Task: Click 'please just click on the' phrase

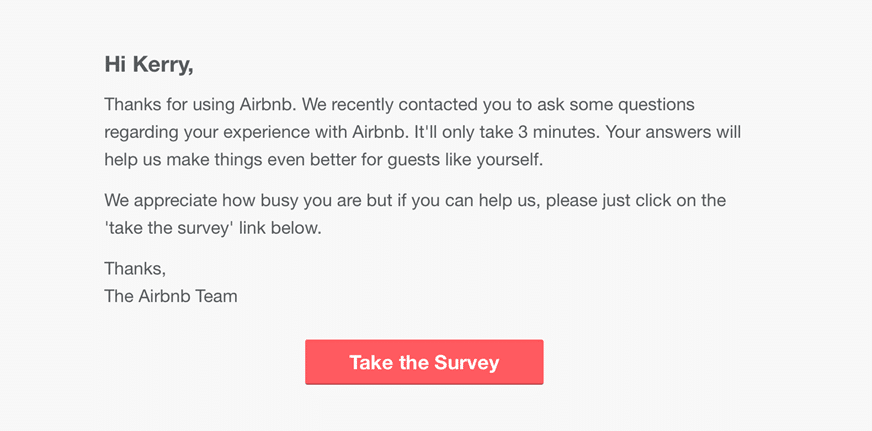Action: pyautogui.click(x=638, y=200)
